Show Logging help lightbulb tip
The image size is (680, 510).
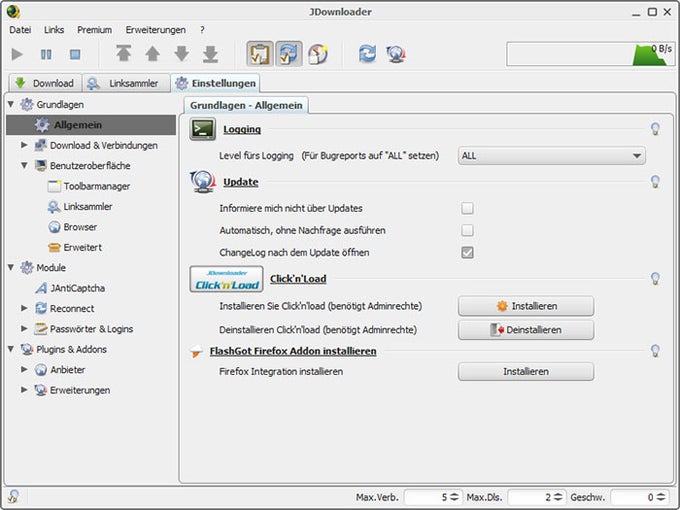(x=655, y=129)
